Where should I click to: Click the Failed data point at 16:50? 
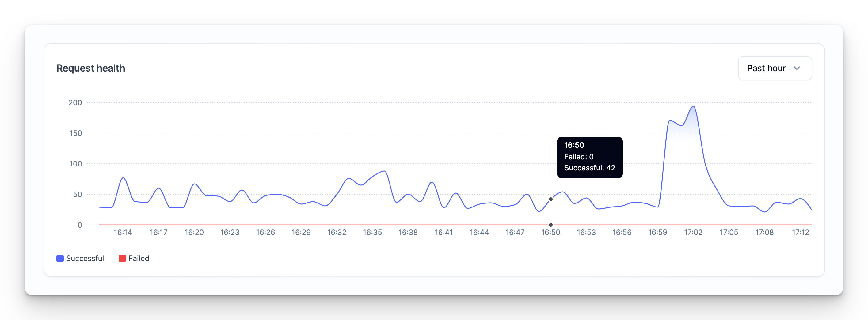click(x=550, y=225)
